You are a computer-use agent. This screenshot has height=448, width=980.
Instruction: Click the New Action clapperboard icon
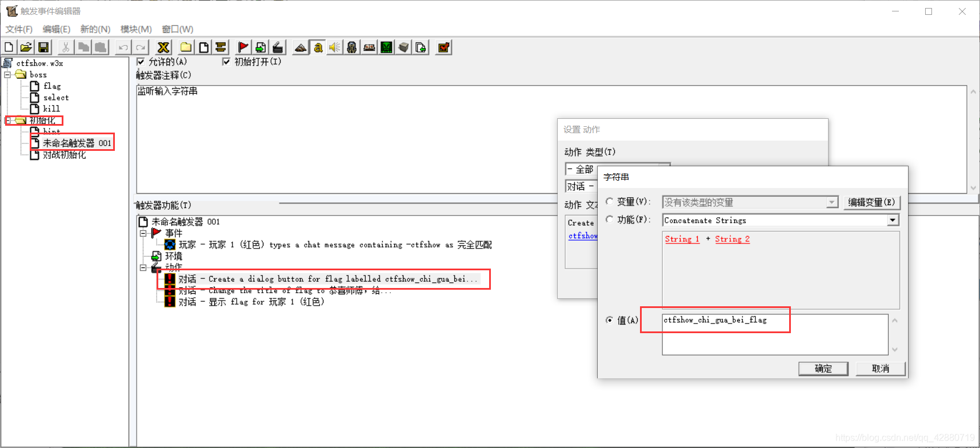[278, 47]
